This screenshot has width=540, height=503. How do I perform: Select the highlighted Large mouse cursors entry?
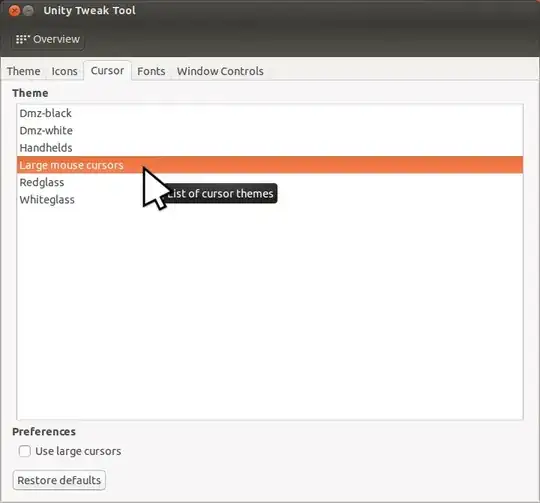click(270, 165)
